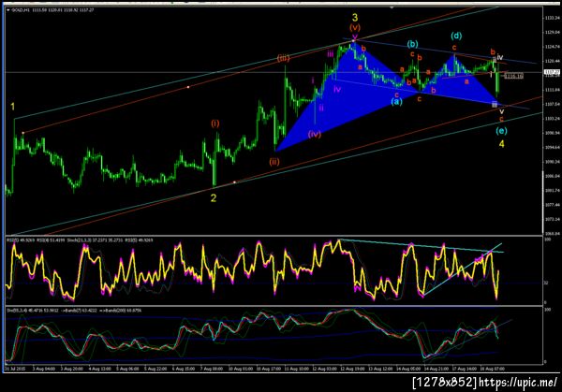Click the 1116.10 price tag on the chart

[514, 76]
